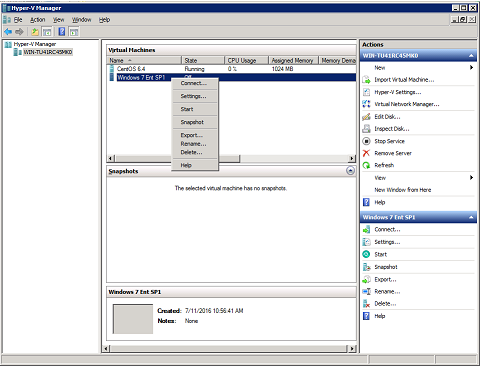
Task: Open the Window menu
Action: point(81,20)
